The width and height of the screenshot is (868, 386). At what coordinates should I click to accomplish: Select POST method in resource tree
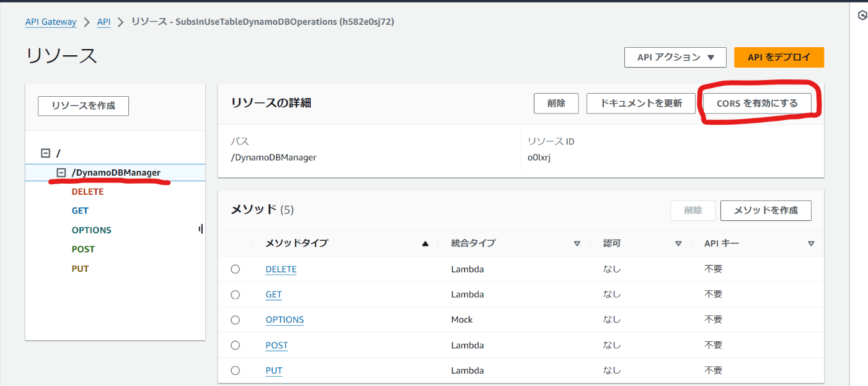pyautogui.click(x=83, y=249)
